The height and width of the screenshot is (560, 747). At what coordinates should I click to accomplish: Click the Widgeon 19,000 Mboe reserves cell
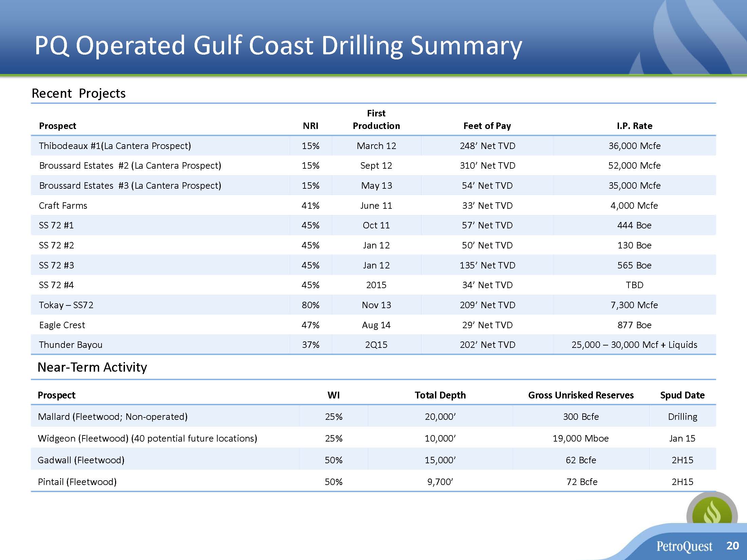[x=581, y=438]
